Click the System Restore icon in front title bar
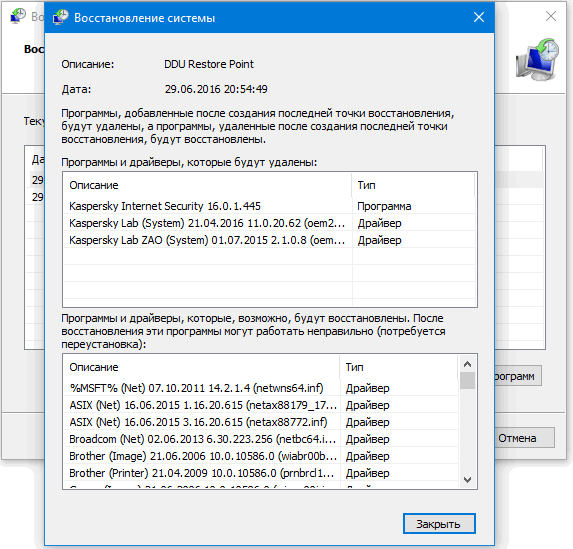This screenshot has height=549, width=573. [61, 17]
